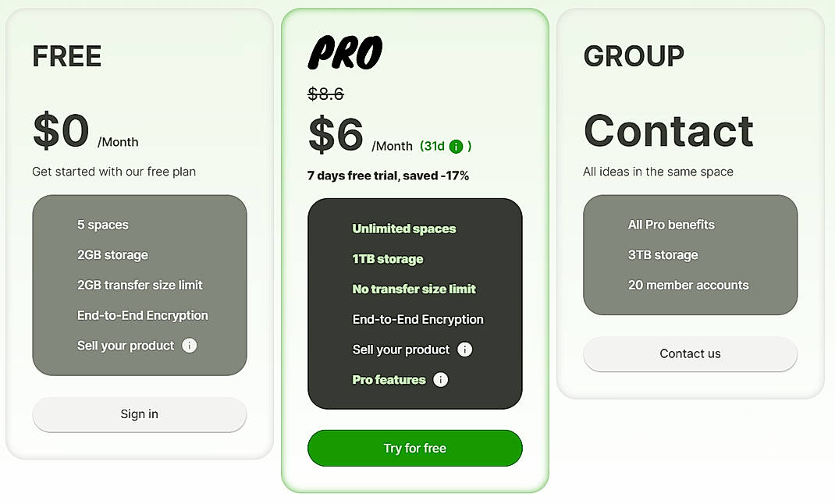Click the Sign in button on Free plan
The width and height of the screenshot is (835, 504).
pos(139,414)
